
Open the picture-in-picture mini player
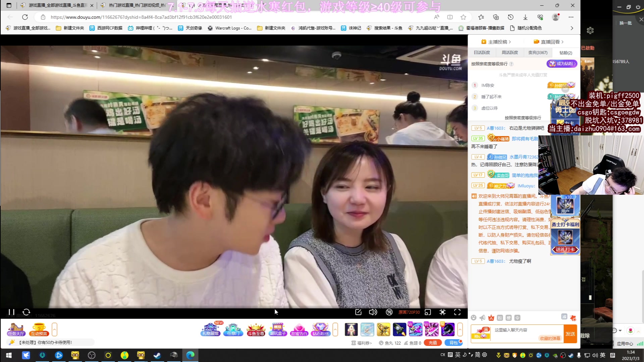[x=428, y=312]
